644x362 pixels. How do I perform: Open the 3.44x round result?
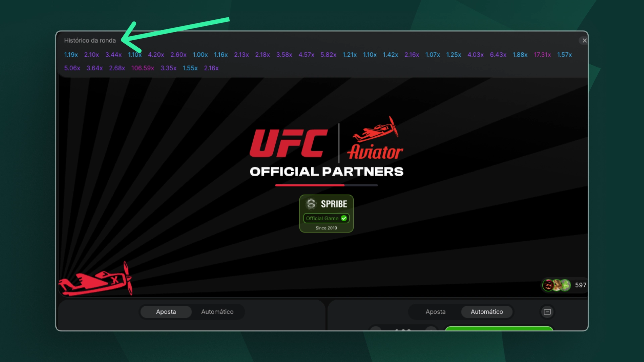(113, 55)
